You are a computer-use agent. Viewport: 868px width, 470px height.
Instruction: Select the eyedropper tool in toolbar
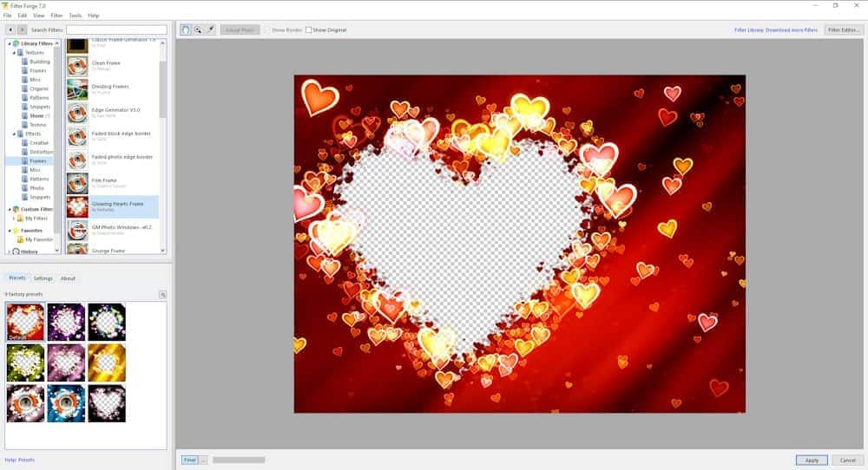210,29
